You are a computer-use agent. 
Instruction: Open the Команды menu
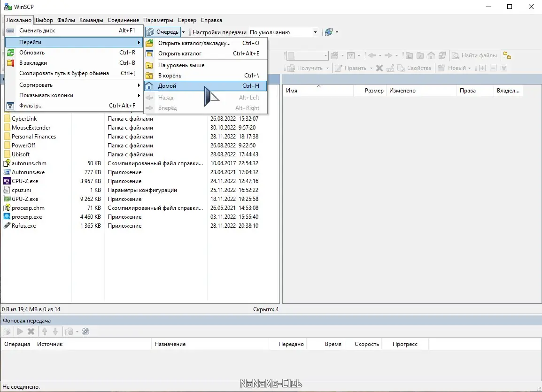[91, 20]
